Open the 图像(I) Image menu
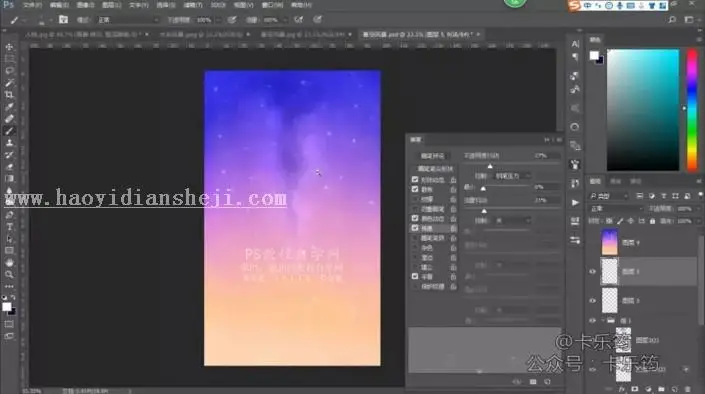The width and height of the screenshot is (705, 394). (x=85, y=5)
